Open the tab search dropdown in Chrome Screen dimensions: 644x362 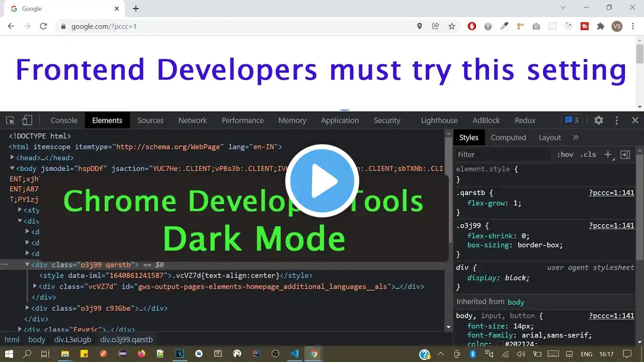point(563,8)
